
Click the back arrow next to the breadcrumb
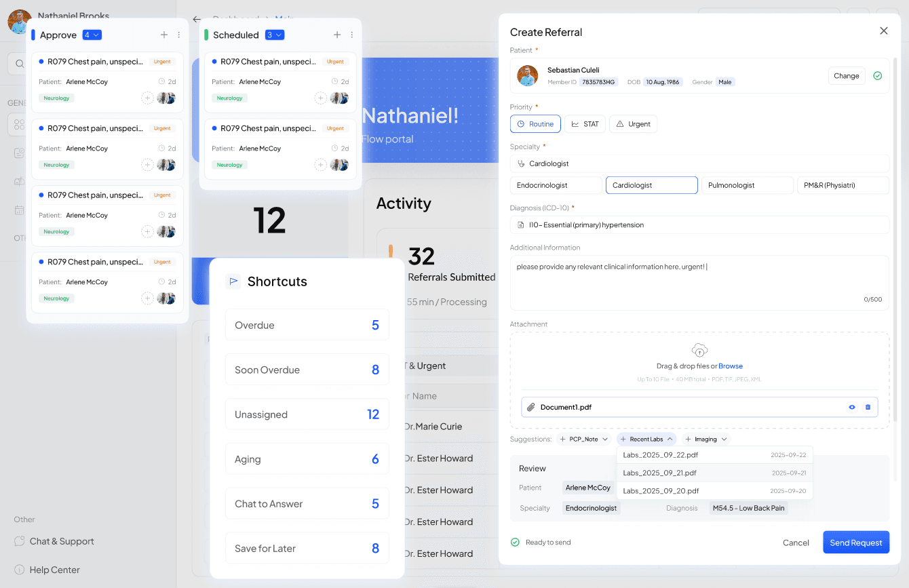click(x=197, y=19)
